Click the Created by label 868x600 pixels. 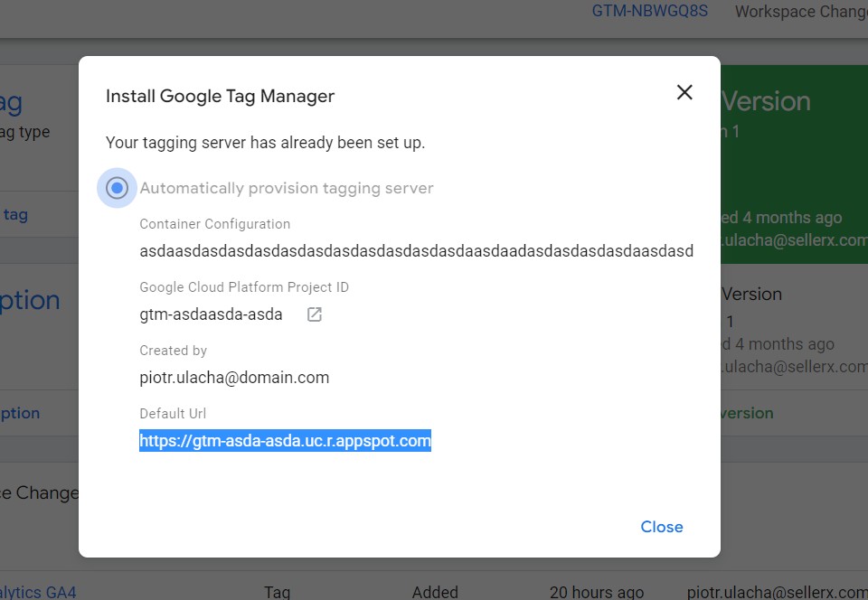[x=173, y=351]
